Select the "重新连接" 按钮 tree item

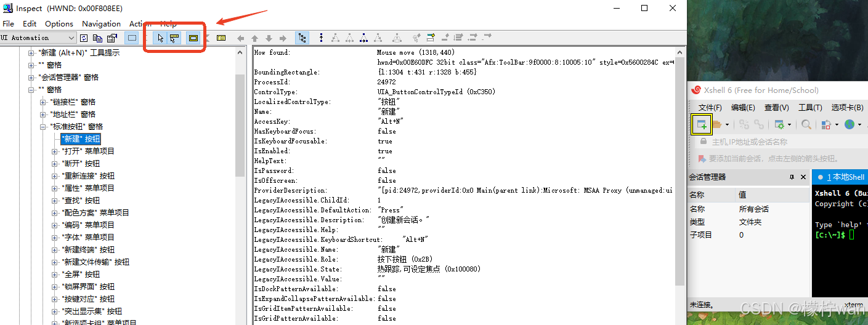[88, 176]
